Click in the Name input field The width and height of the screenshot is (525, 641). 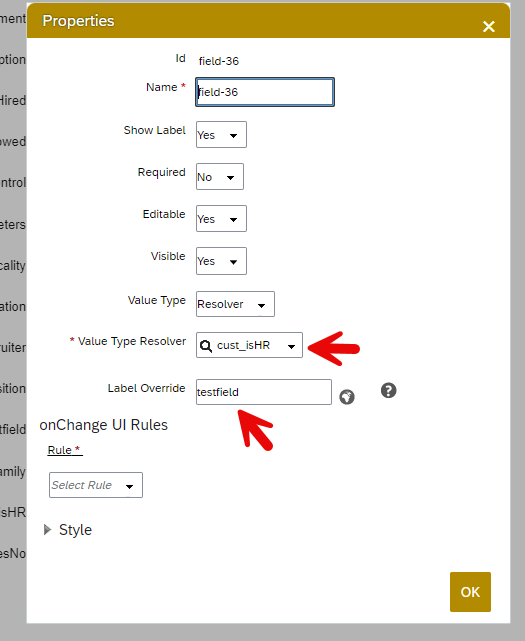[x=265, y=92]
